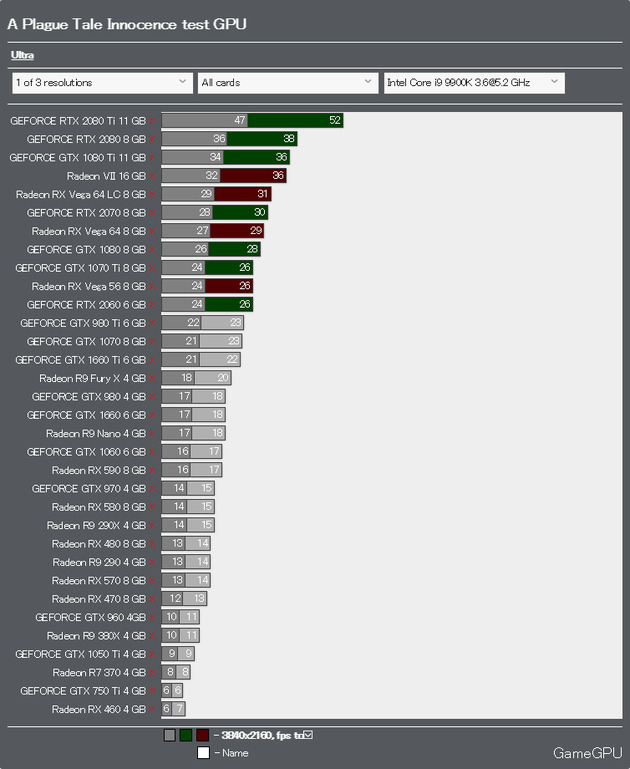Image resolution: width=630 pixels, height=769 pixels.
Task: Click the RTX 2080 Ti green 52 fps bar
Action: click(295, 120)
